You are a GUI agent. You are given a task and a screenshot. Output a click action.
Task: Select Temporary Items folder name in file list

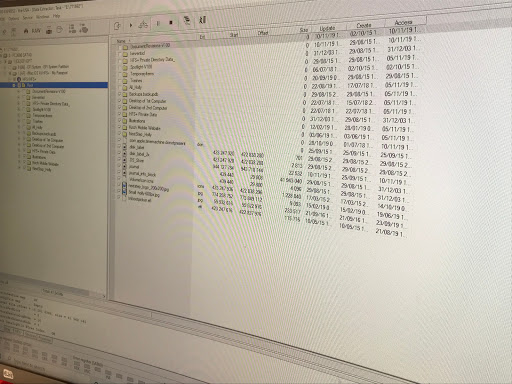click(142, 74)
